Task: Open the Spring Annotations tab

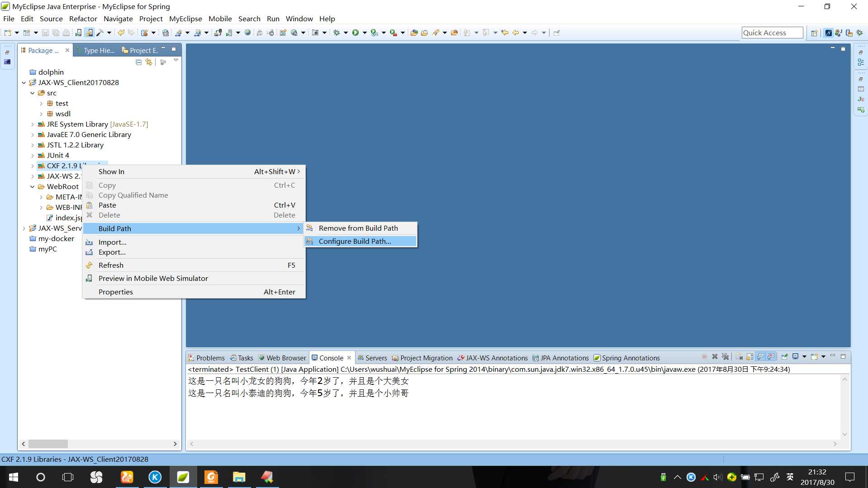Action: pos(626,358)
